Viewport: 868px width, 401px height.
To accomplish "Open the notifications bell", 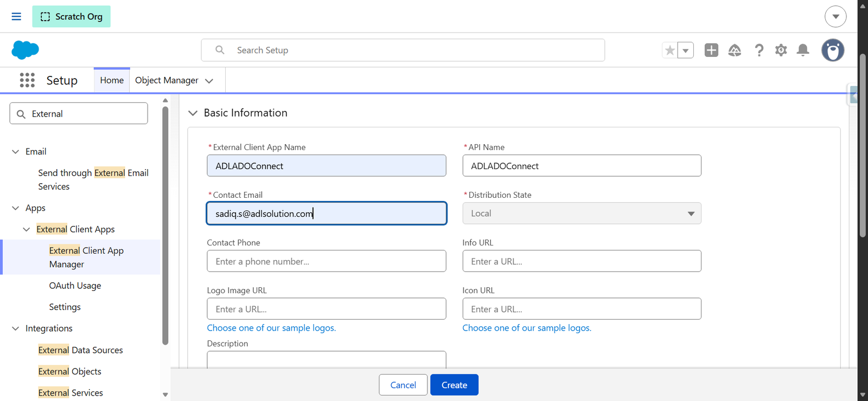I will (803, 50).
